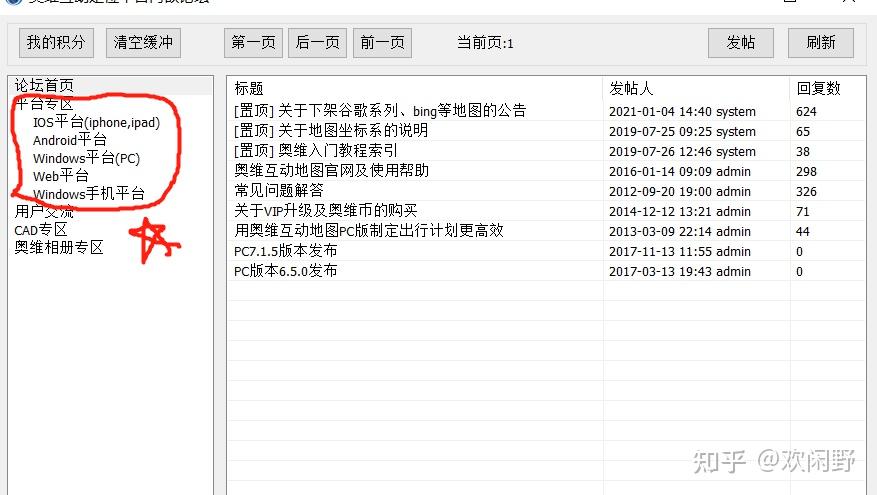Image resolution: width=877 pixels, height=495 pixels.
Task: Go to next page with 后一页
Action: [317, 43]
